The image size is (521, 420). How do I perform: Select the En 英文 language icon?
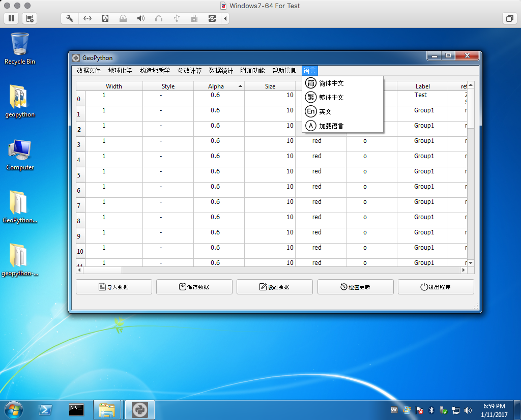[311, 111]
